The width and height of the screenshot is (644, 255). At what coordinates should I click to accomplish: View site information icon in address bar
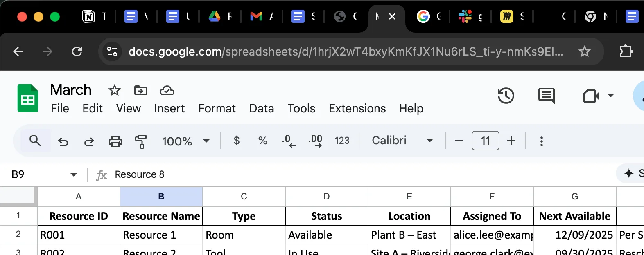click(112, 51)
